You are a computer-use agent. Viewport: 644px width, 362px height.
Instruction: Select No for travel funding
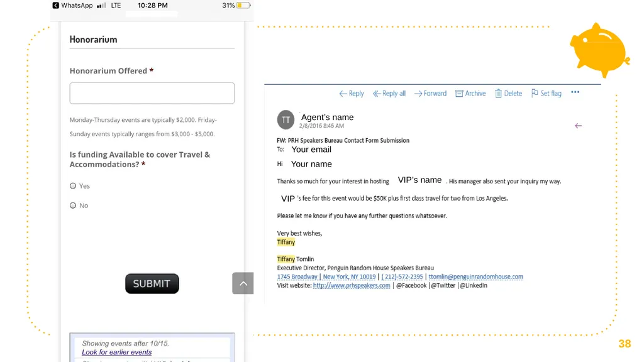click(73, 206)
